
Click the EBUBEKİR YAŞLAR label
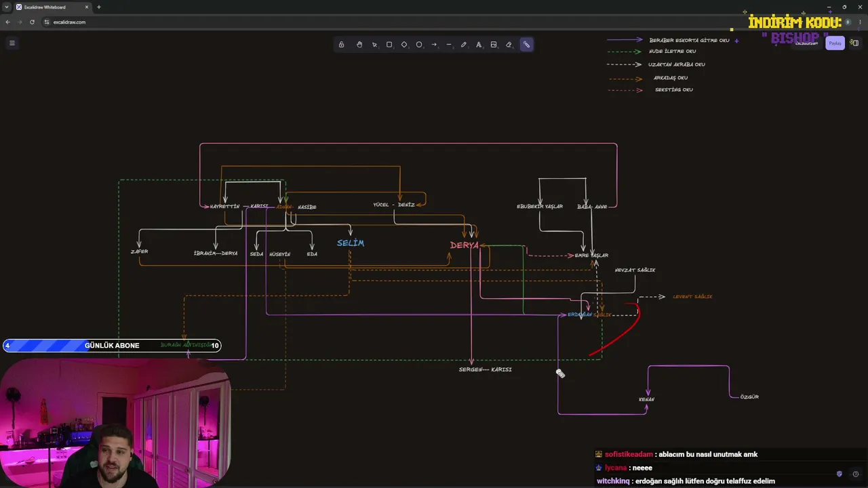click(540, 207)
